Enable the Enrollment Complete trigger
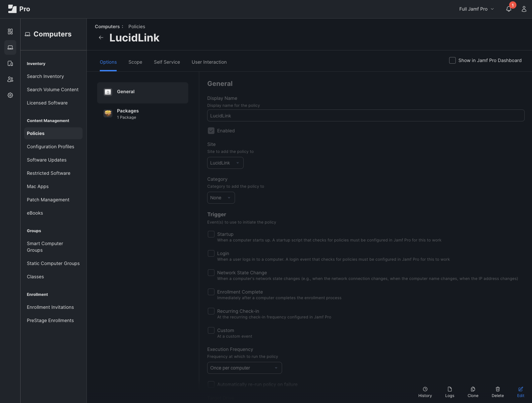This screenshot has width=532, height=403. pyautogui.click(x=211, y=292)
